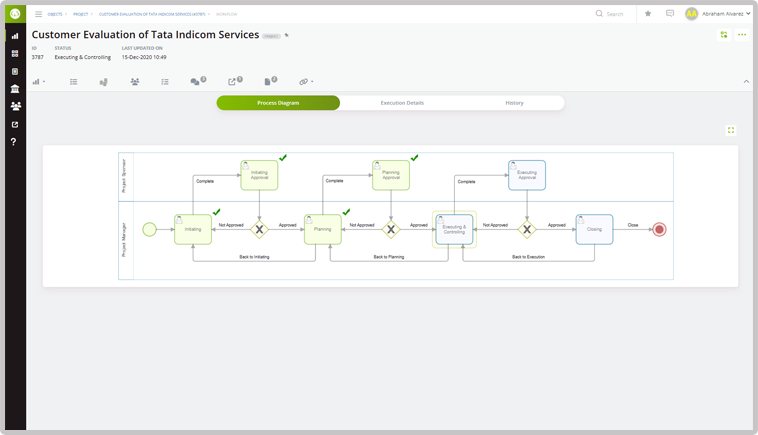Click the Project tag badge beside title
Image resolution: width=758 pixels, height=435 pixels.
point(271,36)
